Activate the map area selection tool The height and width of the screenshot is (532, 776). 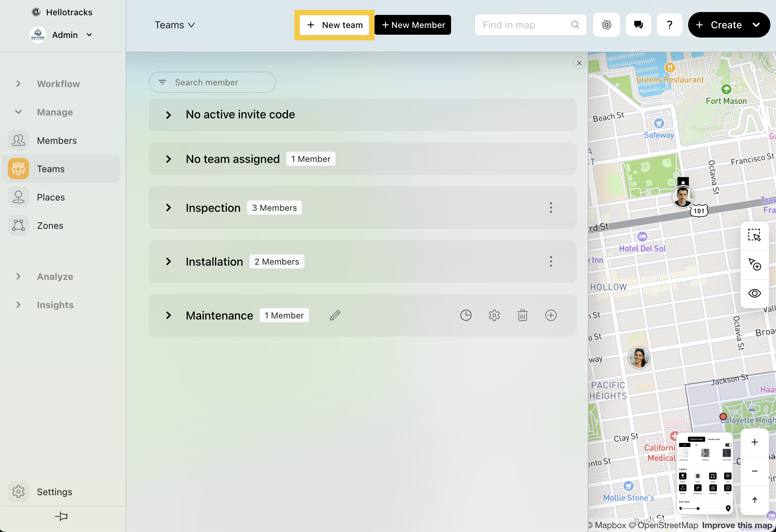coord(754,235)
